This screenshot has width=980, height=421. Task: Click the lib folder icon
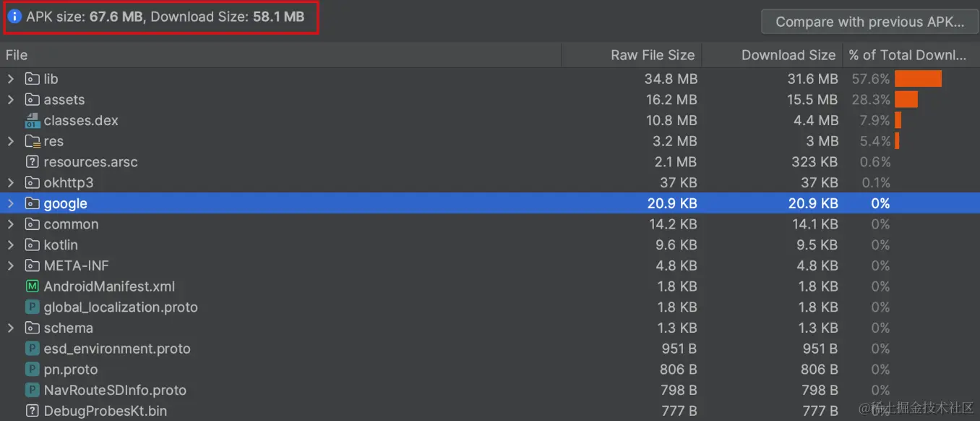(x=32, y=80)
